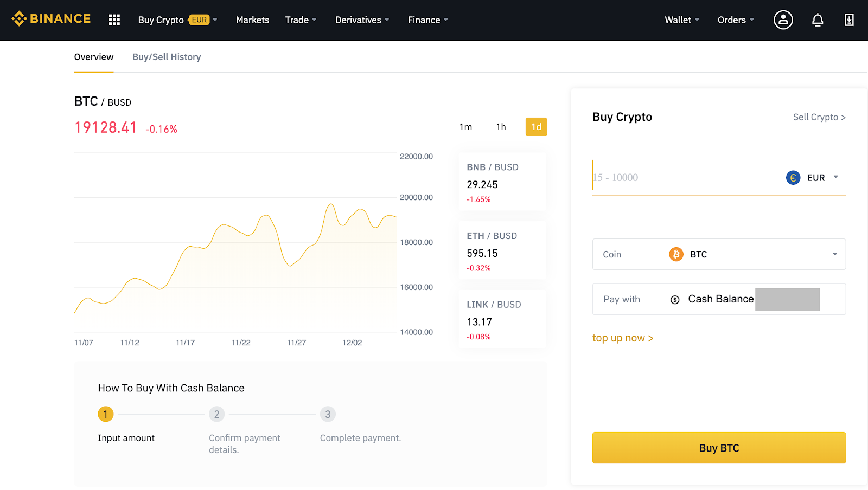Image resolution: width=868 pixels, height=490 pixels.
Task: Select the 1m chart interval
Action: [x=465, y=127]
